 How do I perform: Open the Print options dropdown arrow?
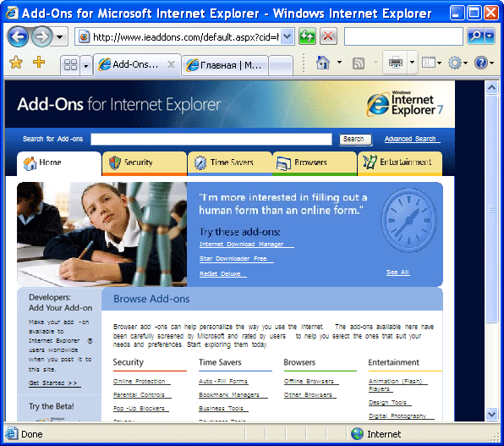[412, 62]
